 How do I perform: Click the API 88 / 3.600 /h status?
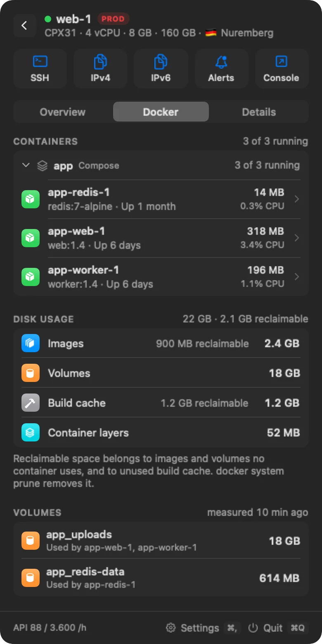(50, 627)
